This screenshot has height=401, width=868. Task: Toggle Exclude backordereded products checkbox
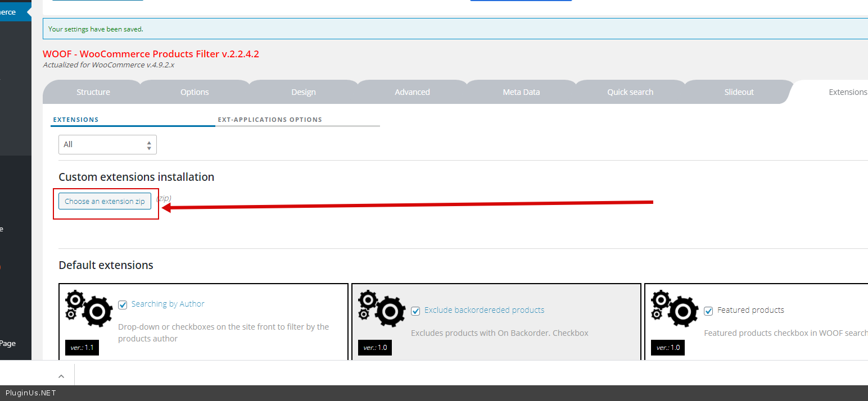click(x=415, y=311)
